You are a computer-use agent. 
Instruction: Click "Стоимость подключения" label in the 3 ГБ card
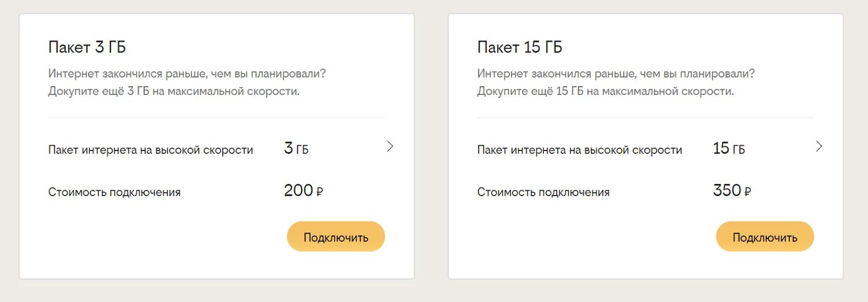click(x=115, y=192)
